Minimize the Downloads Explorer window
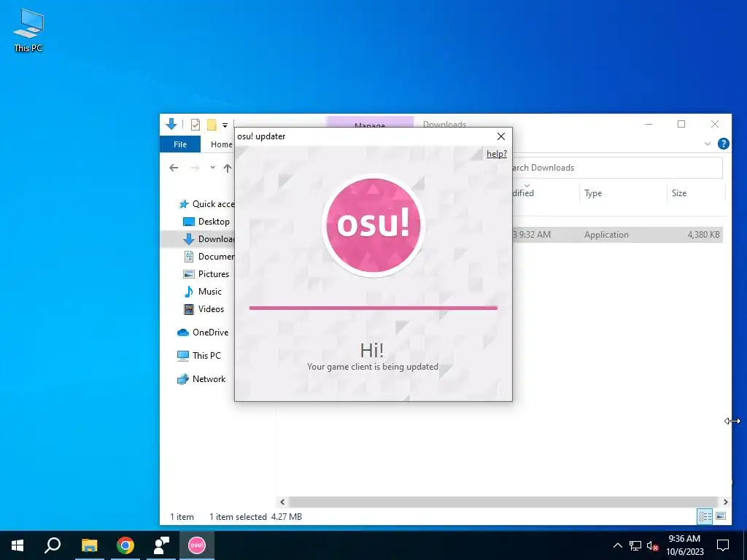This screenshot has height=560, width=747. pos(649,124)
